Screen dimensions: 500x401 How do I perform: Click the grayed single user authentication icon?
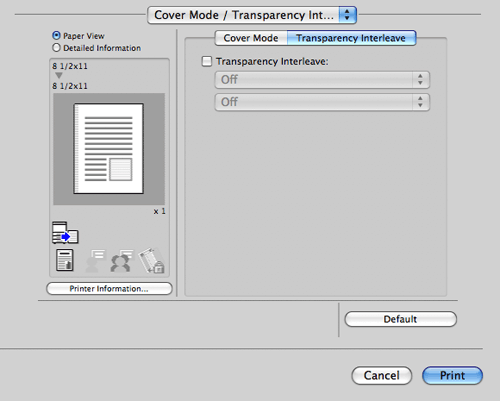pos(95,261)
